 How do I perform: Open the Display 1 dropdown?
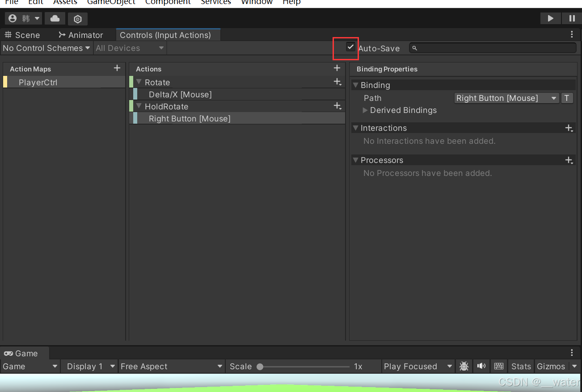[89, 366]
